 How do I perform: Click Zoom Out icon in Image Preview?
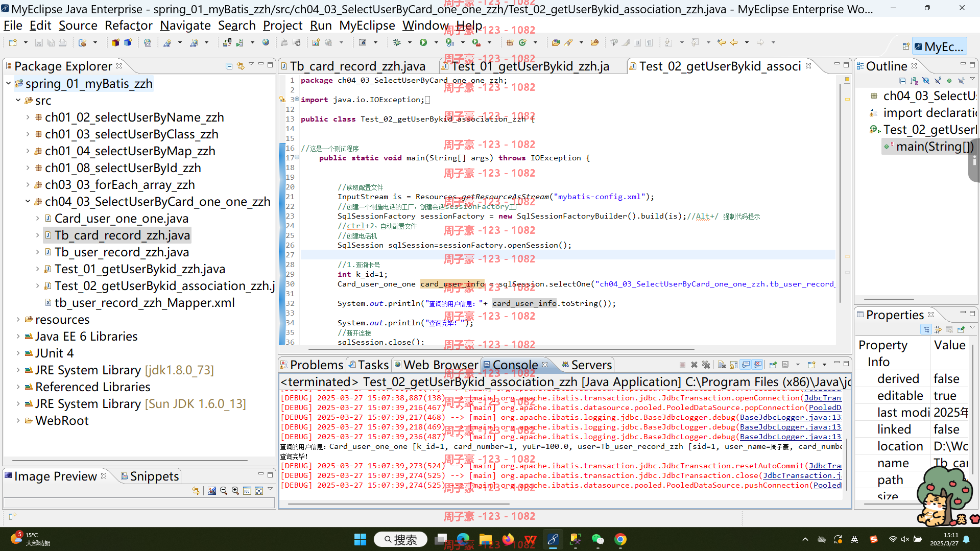224,491
